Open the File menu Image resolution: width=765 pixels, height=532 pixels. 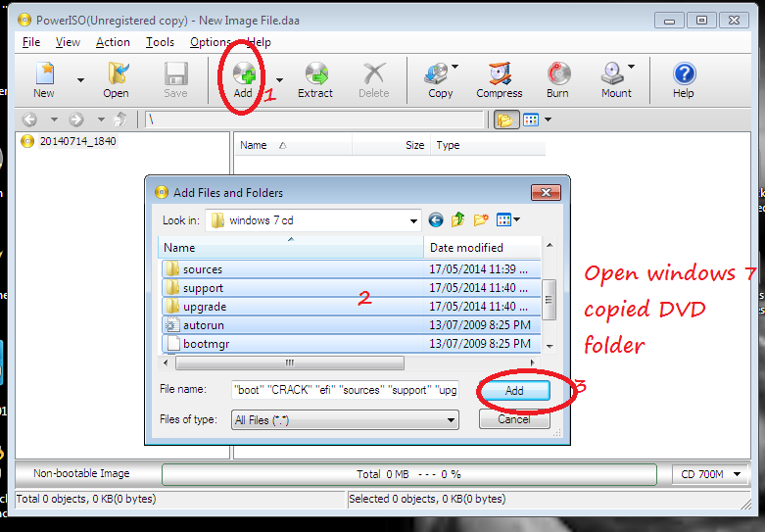click(31, 42)
